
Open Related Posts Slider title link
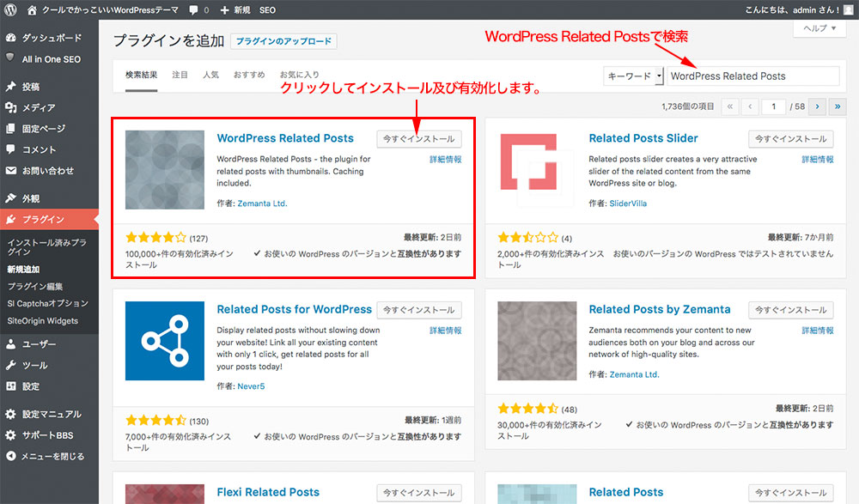(x=643, y=138)
